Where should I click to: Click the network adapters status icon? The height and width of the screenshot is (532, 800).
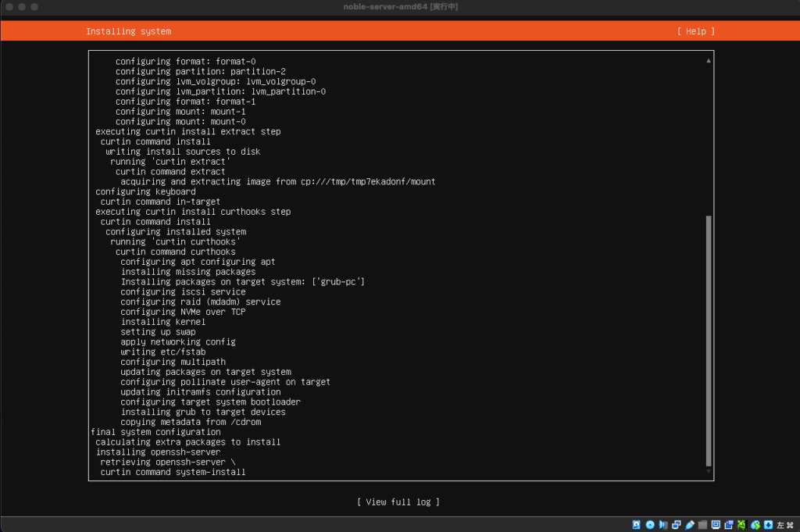[677, 525]
